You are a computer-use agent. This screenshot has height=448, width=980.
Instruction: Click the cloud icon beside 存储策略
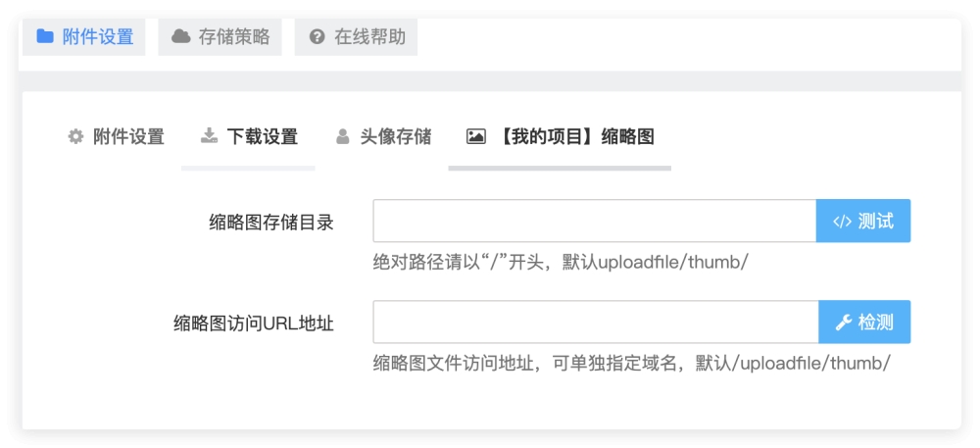(x=181, y=36)
